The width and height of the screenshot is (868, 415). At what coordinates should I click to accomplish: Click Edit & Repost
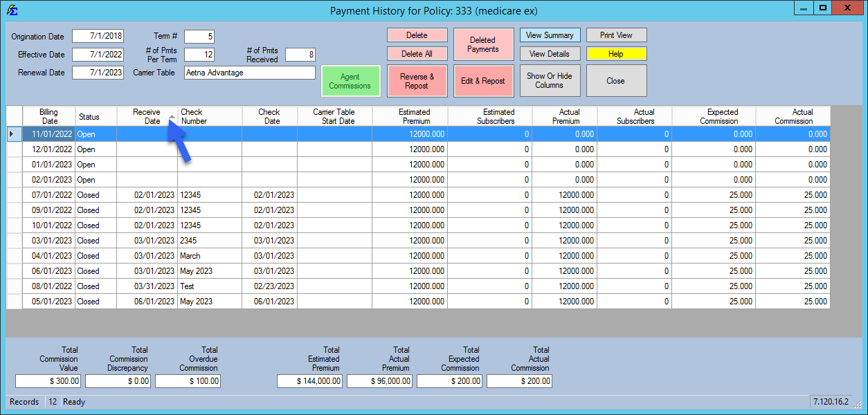pyautogui.click(x=483, y=80)
